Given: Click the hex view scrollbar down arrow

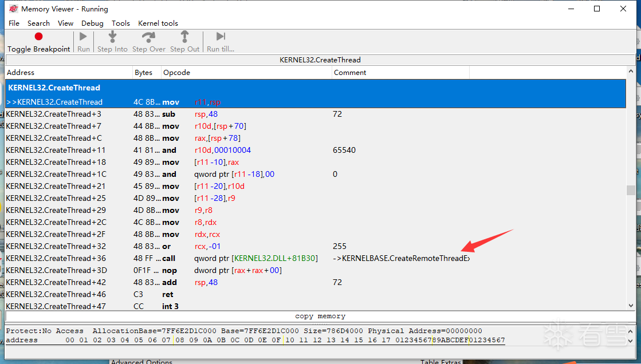Looking at the screenshot, I should 630,341.
